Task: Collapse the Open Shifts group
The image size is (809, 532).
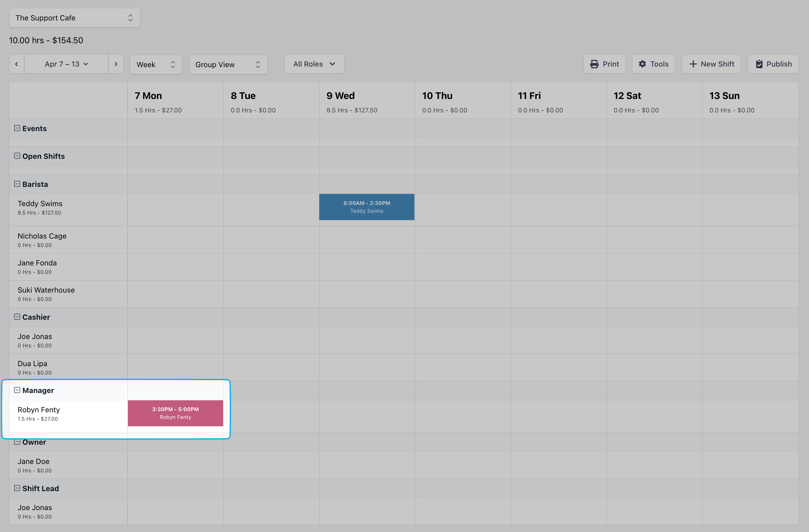Action: point(17,156)
